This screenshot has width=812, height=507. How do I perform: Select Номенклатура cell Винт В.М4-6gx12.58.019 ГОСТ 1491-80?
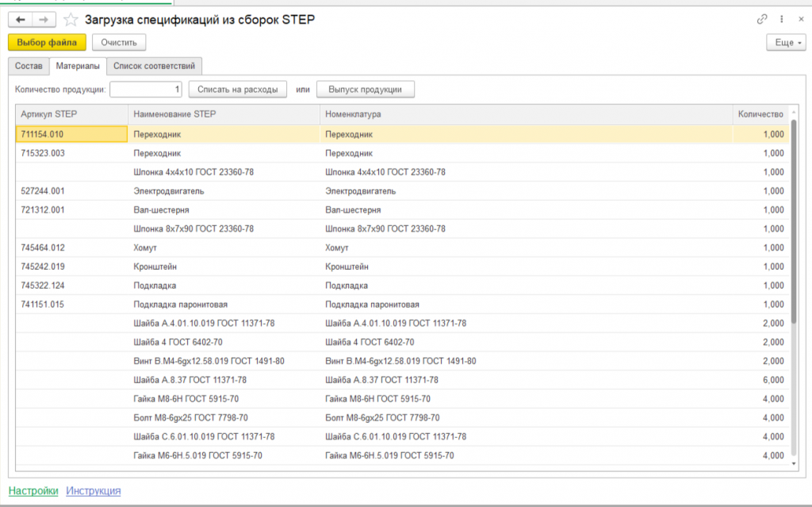(527, 361)
